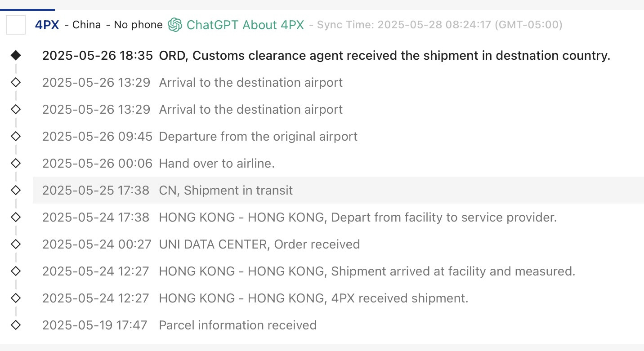This screenshot has height=351, width=644.
Task: Click diamond marker beside CN, Shipment in transit
Action: [16, 190]
